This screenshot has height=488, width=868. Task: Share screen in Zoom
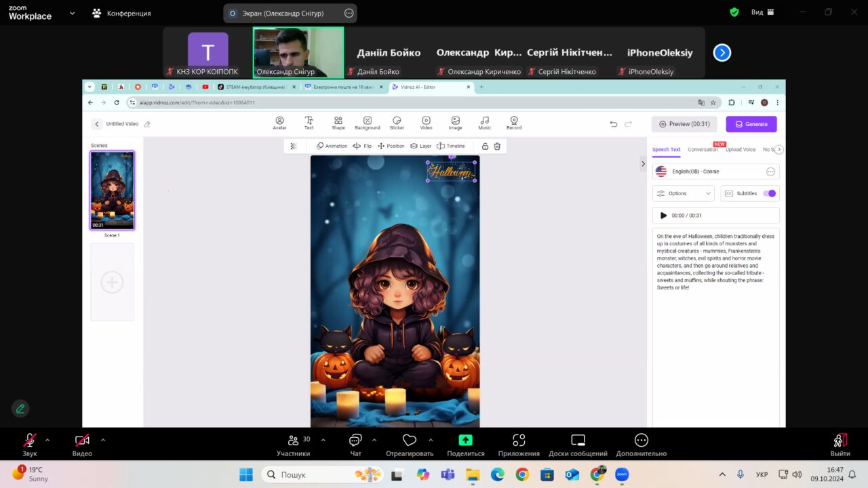pyautogui.click(x=466, y=444)
